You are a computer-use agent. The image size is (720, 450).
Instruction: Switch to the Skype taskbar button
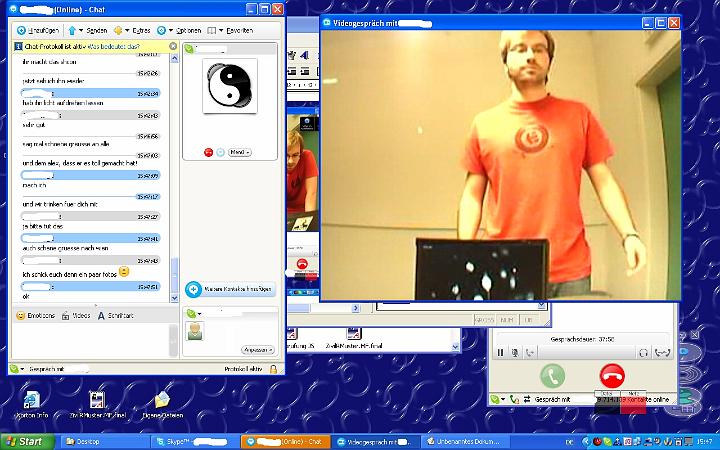[194, 442]
